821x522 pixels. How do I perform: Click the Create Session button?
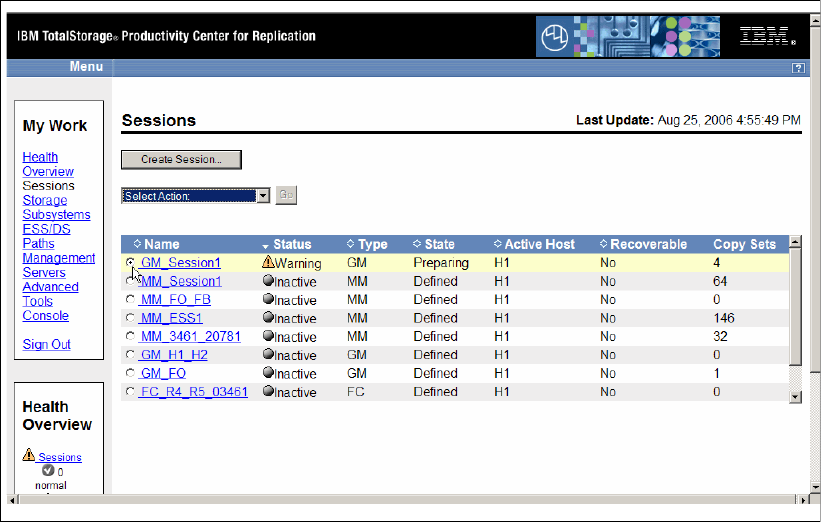pos(181,160)
